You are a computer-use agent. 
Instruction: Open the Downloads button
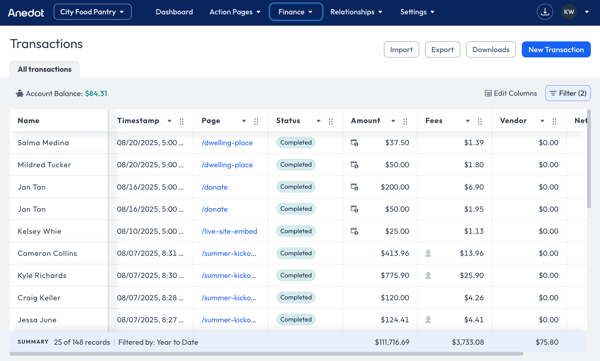[x=491, y=50]
